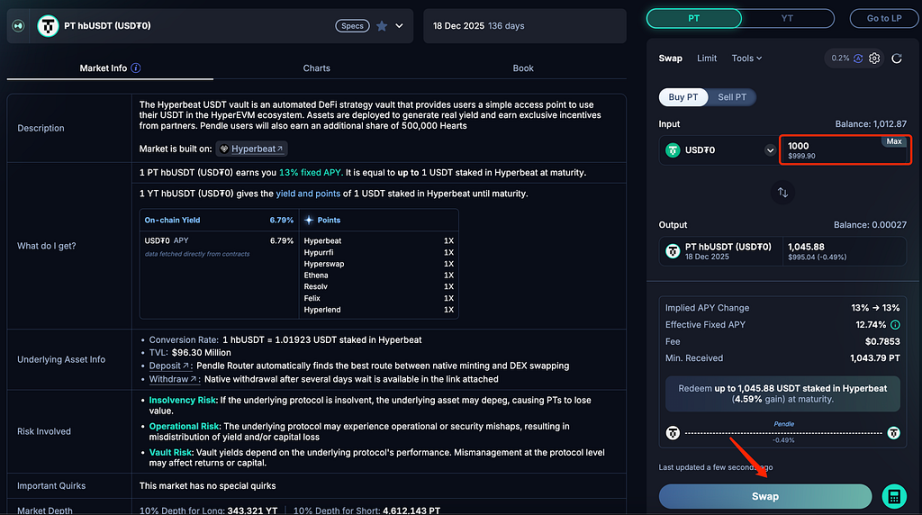Favorite the market with the star icon

pyautogui.click(x=382, y=26)
